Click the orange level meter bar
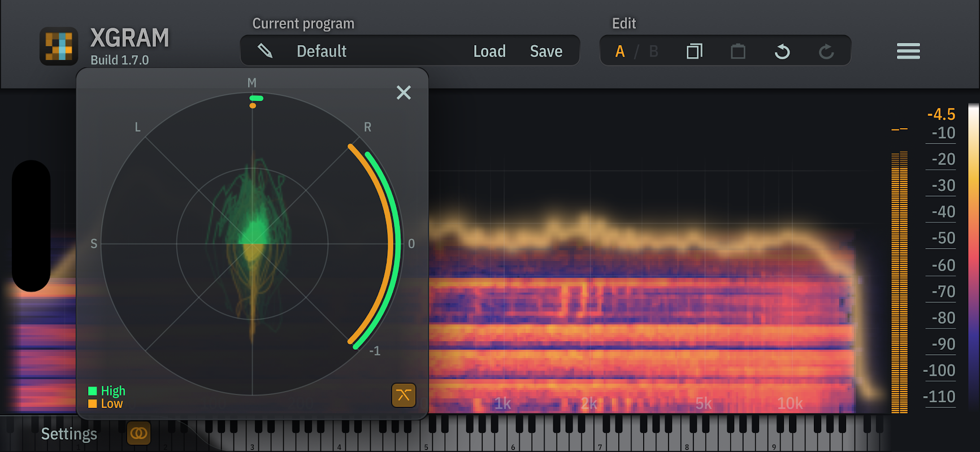Image resolution: width=980 pixels, height=452 pixels. pos(899,282)
